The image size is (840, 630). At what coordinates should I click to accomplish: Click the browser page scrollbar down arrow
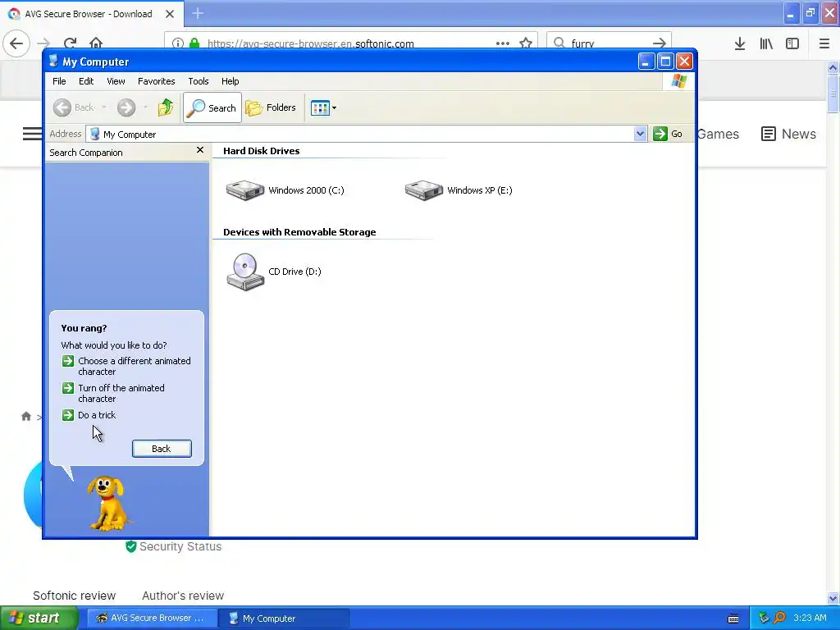(x=833, y=598)
